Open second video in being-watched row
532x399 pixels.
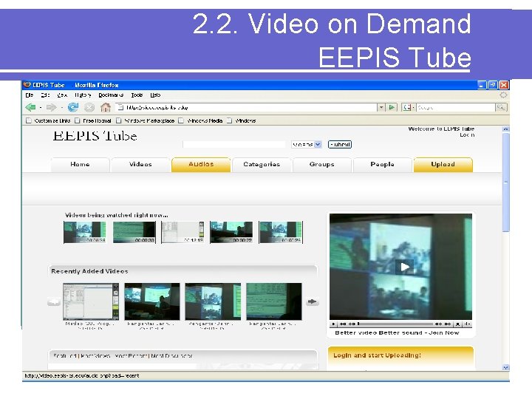[134, 233]
